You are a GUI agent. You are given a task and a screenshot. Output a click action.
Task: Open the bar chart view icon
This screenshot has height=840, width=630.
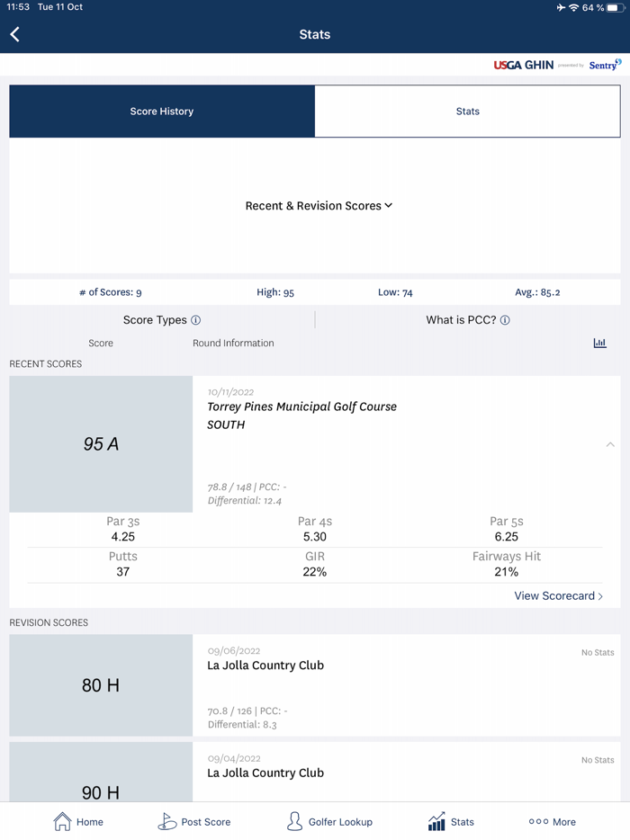tap(599, 343)
